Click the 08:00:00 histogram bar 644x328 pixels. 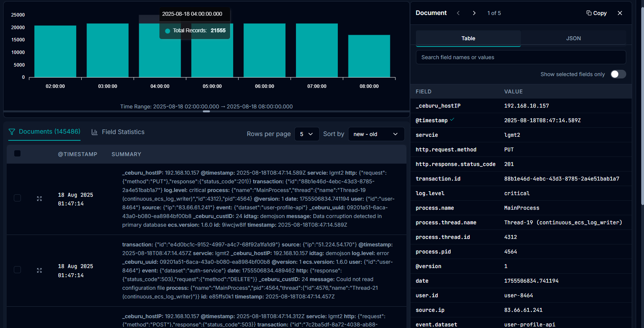(x=369, y=56)
